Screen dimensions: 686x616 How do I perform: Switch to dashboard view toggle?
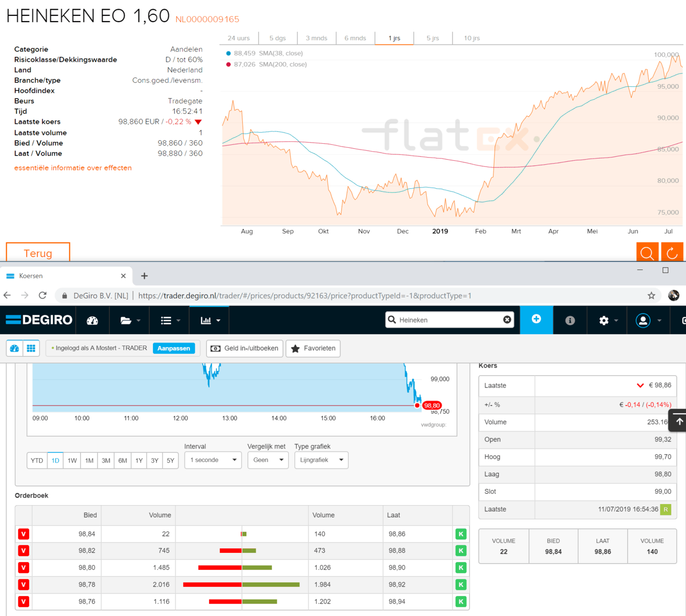click(15, 349)
